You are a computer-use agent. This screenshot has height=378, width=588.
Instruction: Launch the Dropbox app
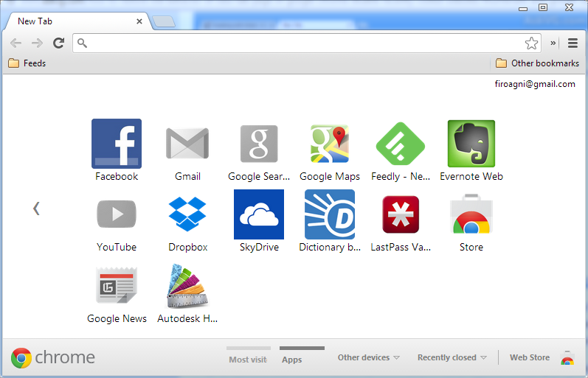[187, 214]
